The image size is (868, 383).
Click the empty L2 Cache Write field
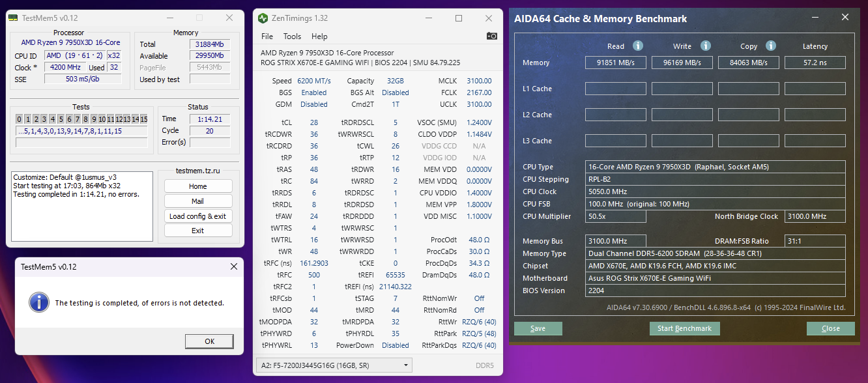pyautogui.click(x=682, y=115)
